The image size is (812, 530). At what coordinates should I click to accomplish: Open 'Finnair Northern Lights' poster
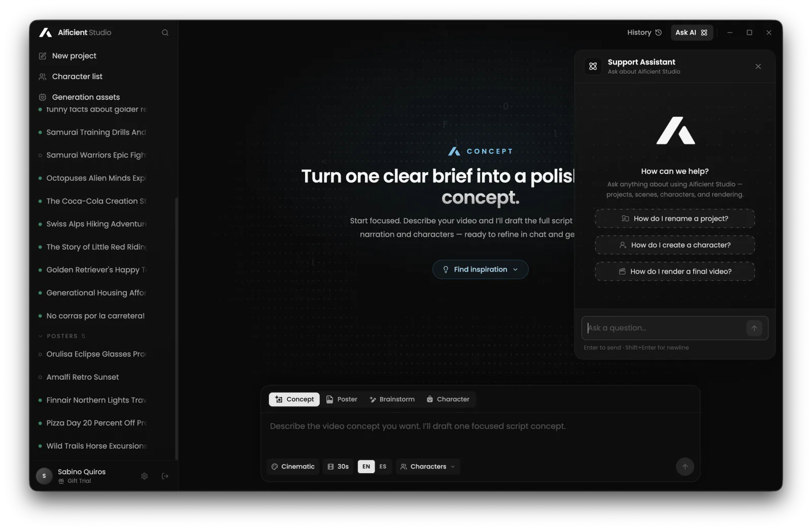[96, 400]
